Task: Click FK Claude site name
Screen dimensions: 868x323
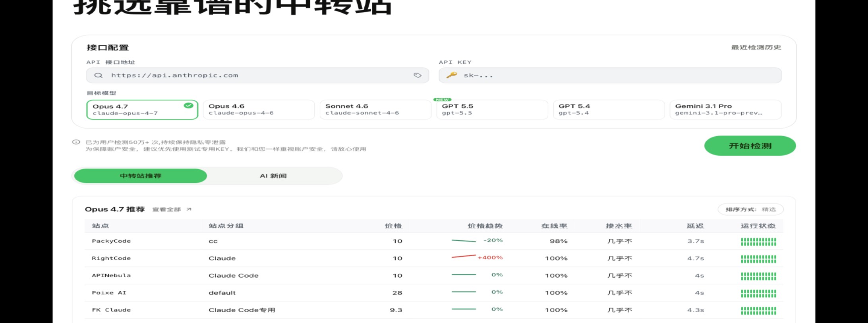Action: (111, 310)
